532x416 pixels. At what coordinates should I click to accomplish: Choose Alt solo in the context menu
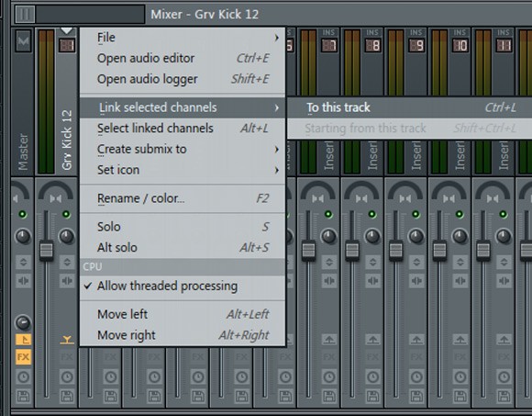(183, 248)
